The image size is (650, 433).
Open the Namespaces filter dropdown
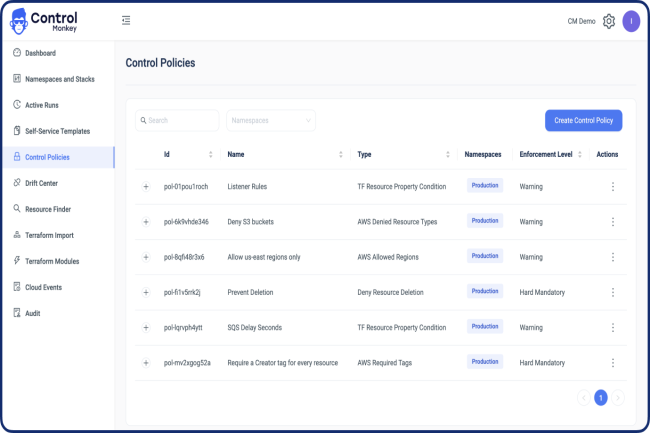click(271, 121)
